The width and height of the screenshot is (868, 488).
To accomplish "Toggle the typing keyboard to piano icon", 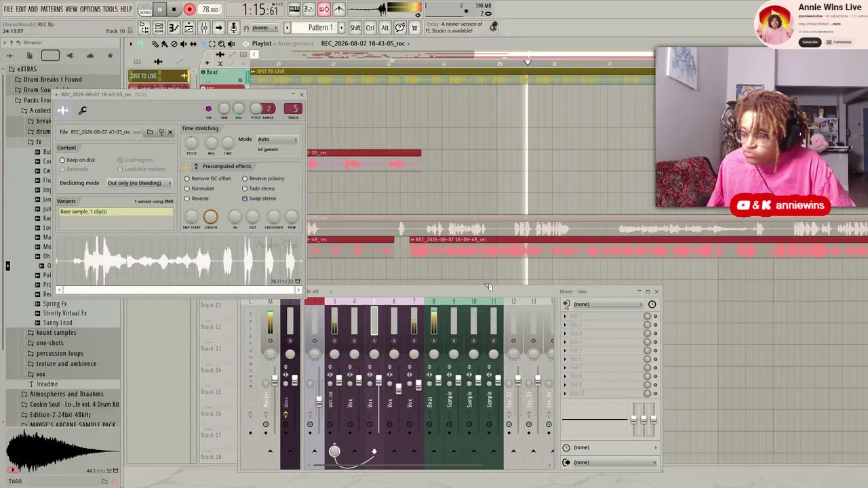I will click(294, 9).
